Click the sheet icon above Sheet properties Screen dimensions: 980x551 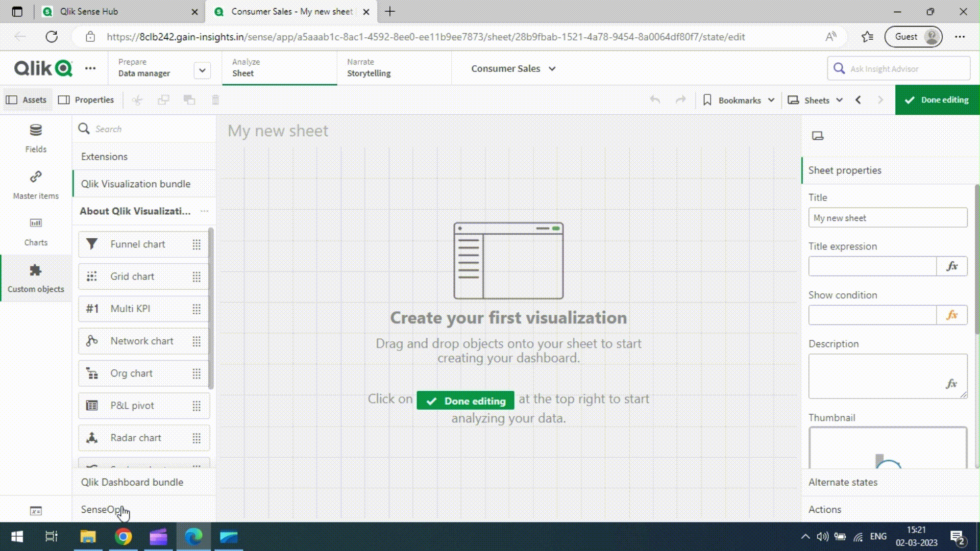coord(818,136)
